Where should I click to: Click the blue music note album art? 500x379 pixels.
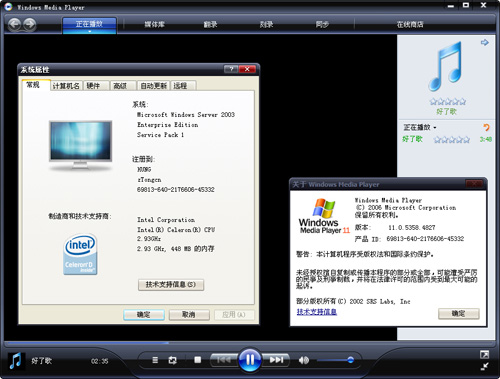point(446,66)
